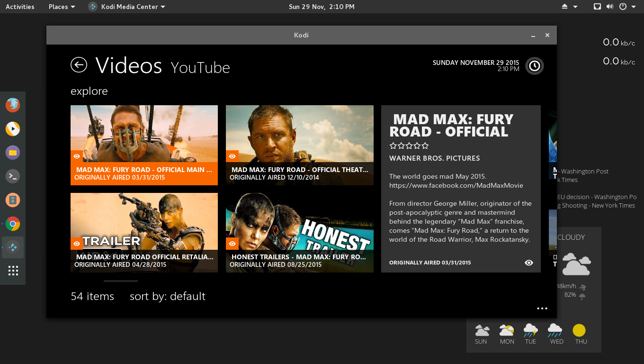
Task: Show all applications grid
Action: click(x=13, y=271)
